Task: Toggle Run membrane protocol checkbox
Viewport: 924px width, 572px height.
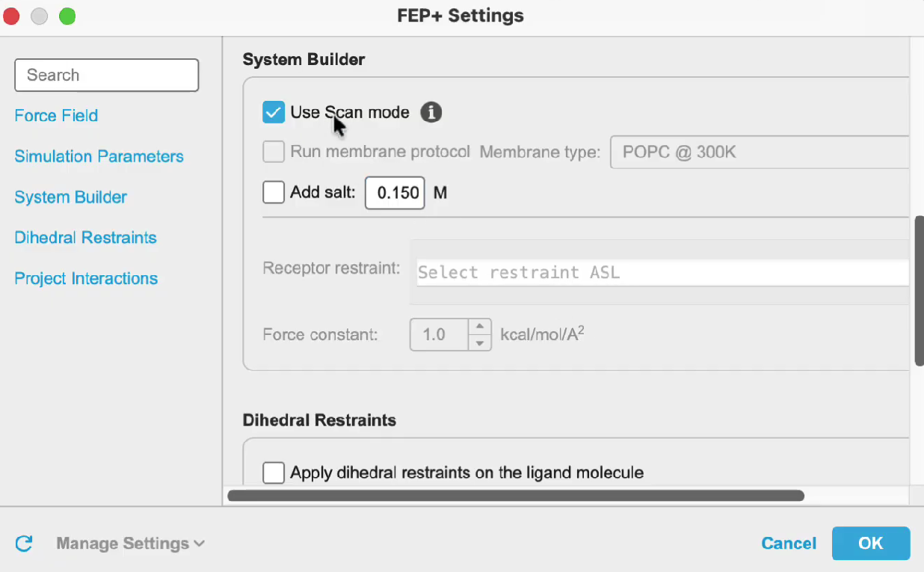Action: (274, 153)
